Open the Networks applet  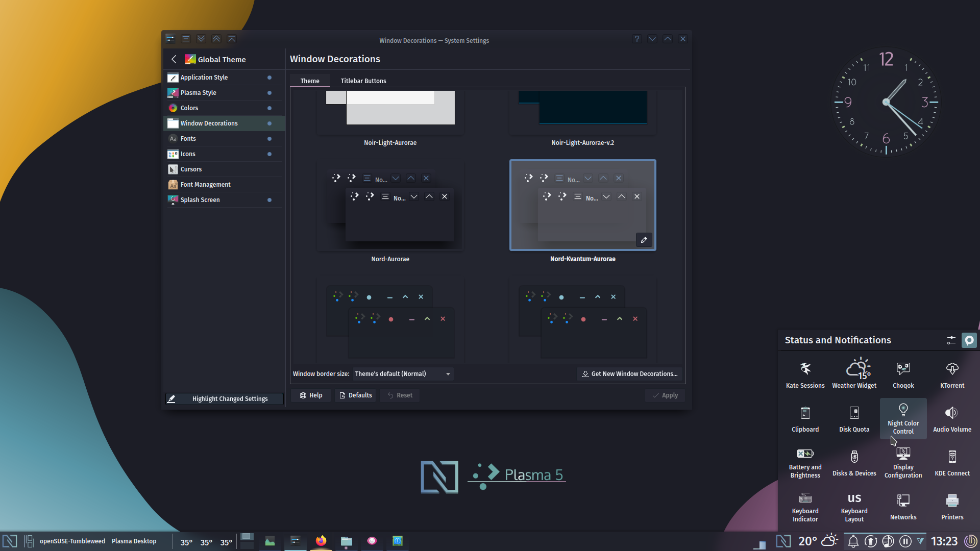pyautogui.click(x=903, y=506)
